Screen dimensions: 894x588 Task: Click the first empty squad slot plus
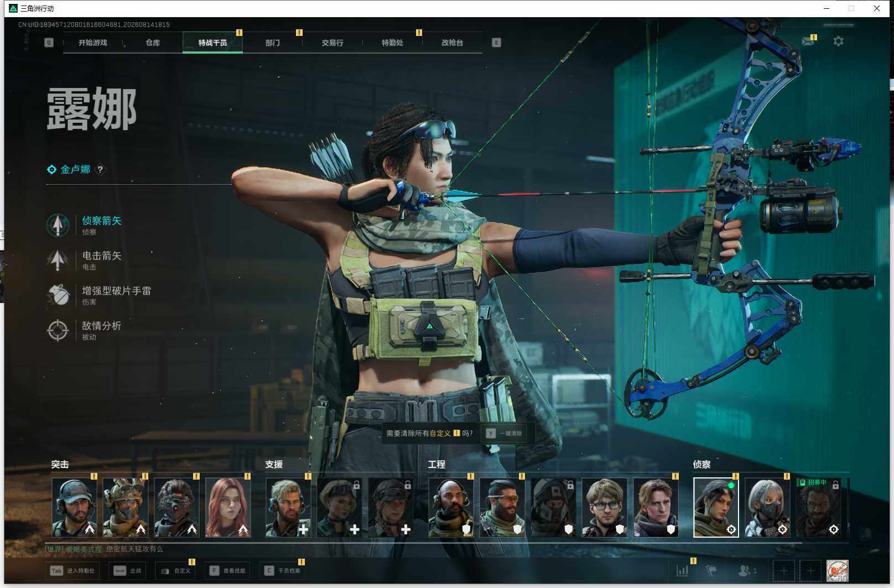coord(783,571)
